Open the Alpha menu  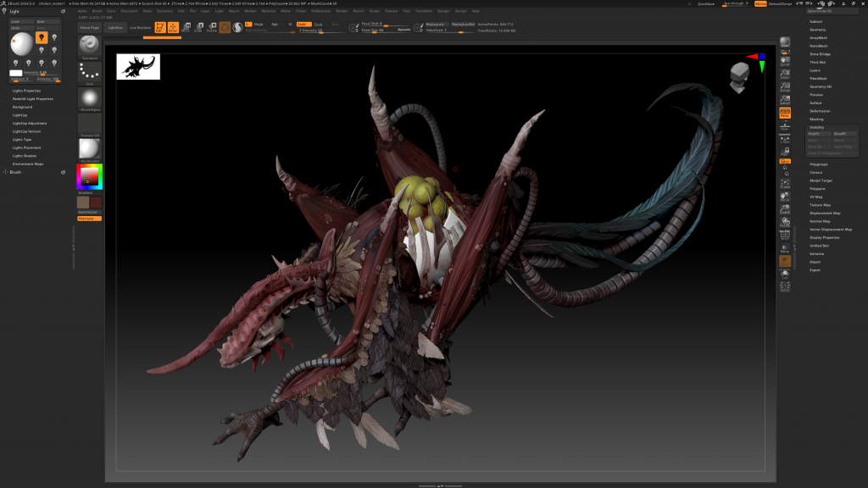click(82, 11)
